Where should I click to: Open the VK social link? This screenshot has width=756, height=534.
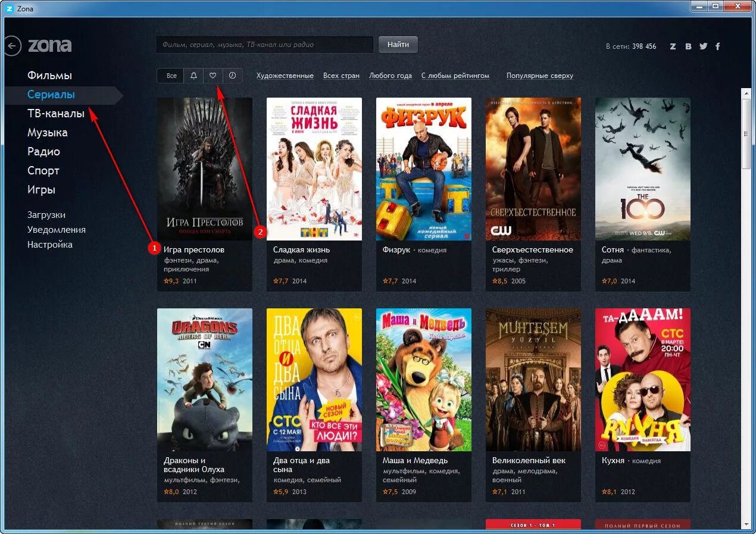[688, 46]
